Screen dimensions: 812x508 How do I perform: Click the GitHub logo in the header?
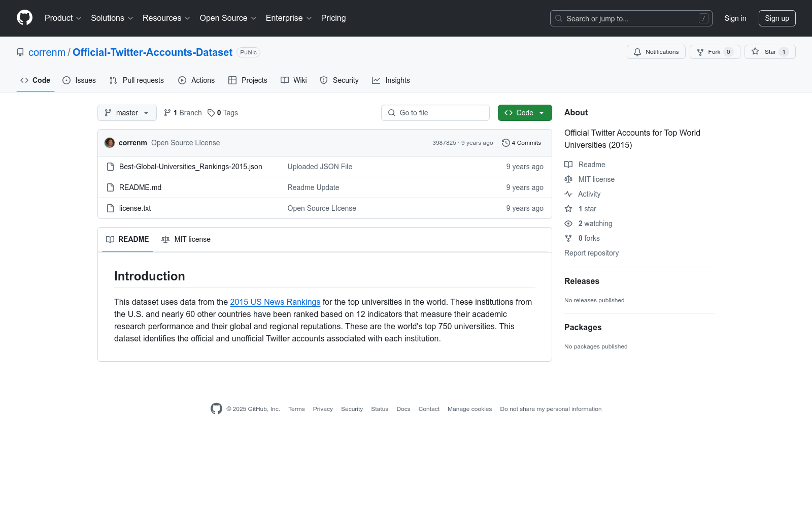click(x=24, y=18)
